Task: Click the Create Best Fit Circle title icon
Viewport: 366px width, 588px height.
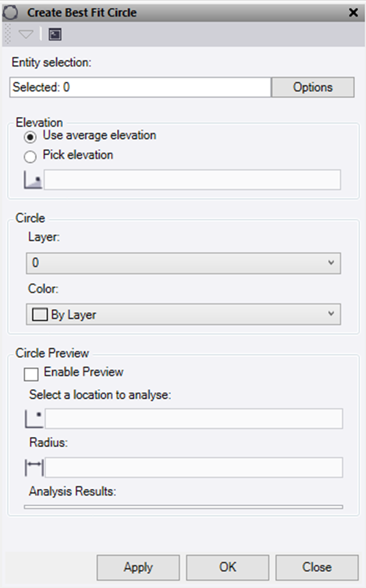Action: tap(10, 13)
